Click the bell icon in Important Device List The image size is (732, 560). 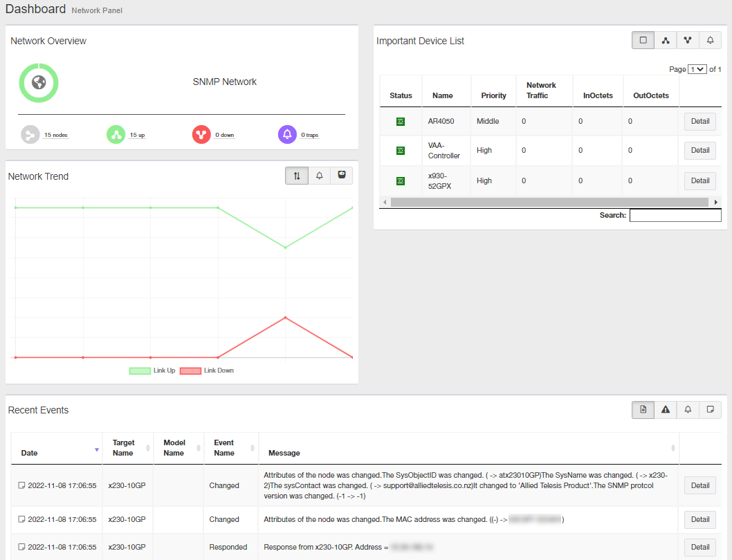tap(710, 41)
